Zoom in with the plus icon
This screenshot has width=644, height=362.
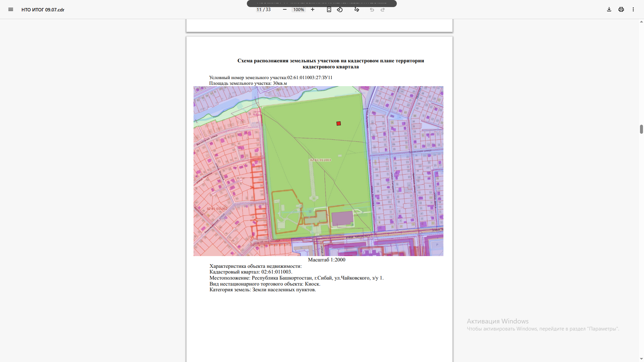coord(313,9)
